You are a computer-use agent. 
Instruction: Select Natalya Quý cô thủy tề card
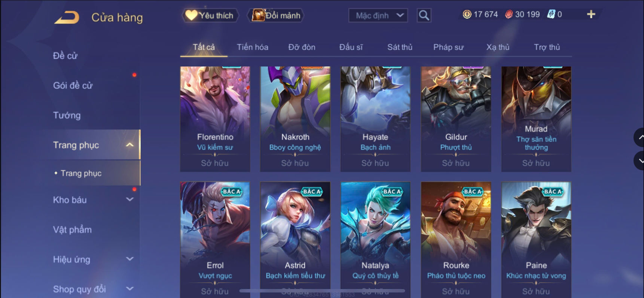pyautogui.click(x=375, y=240)
